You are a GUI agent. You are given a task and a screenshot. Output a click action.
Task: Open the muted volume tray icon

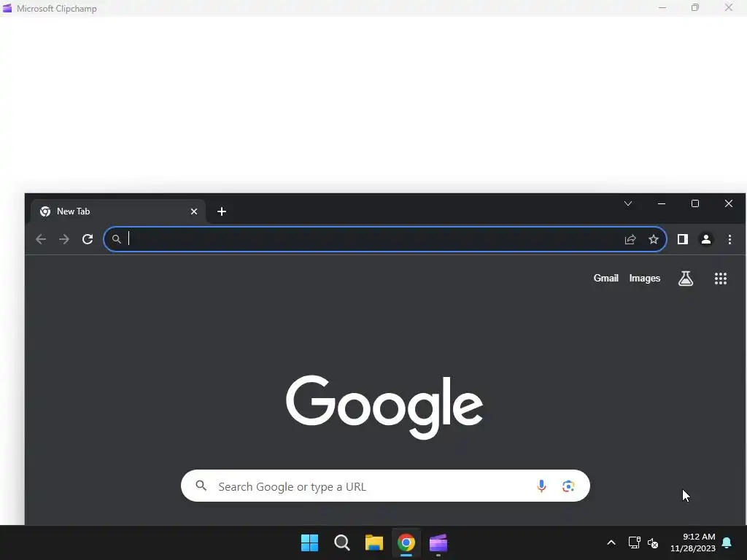[653, 542]
